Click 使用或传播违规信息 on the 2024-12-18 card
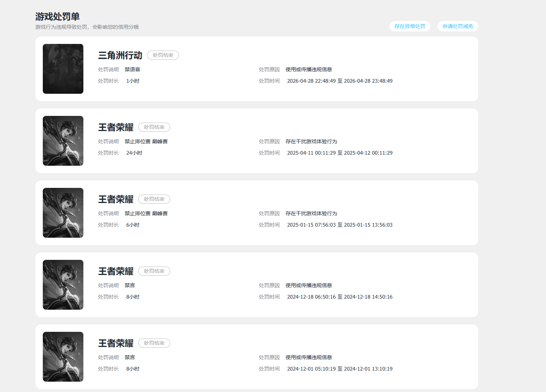This screenshot has height=392, width=546. coord(309,285)
